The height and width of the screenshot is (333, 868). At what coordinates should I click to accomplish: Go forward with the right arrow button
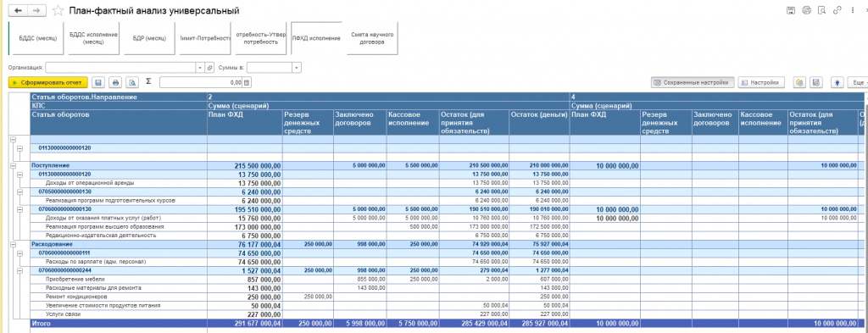coord(36,10)
